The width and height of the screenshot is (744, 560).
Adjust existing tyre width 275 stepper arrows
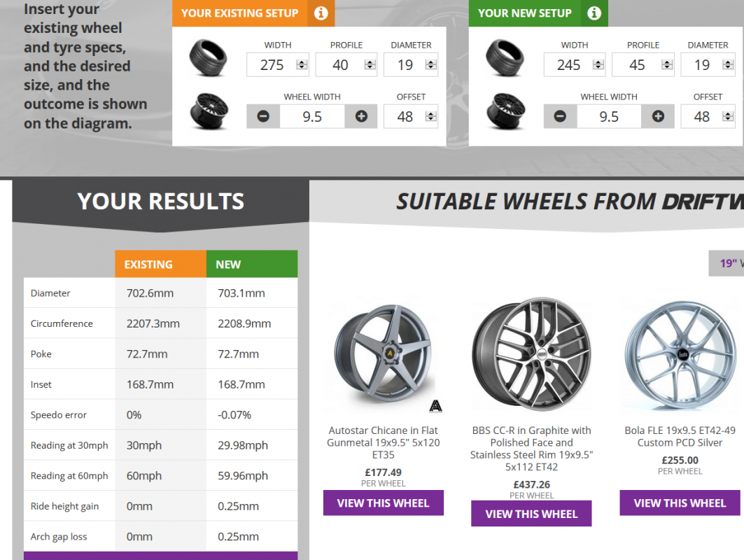pyautogui.click(x=302, y=64)
